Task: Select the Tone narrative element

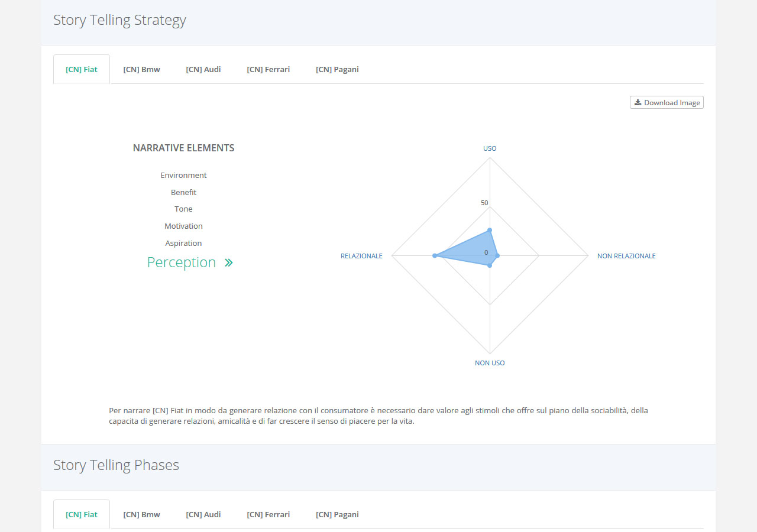Action: pos(183,209)
